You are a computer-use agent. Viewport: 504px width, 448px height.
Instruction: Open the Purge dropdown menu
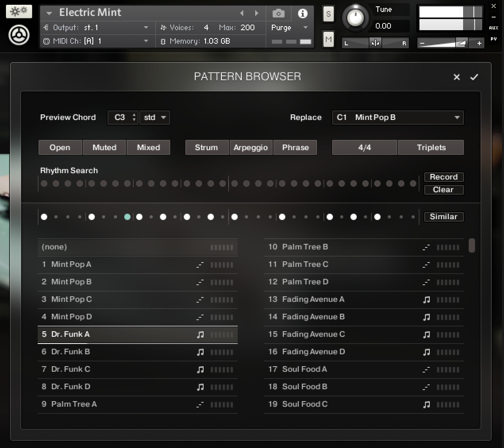coord(306,28)
